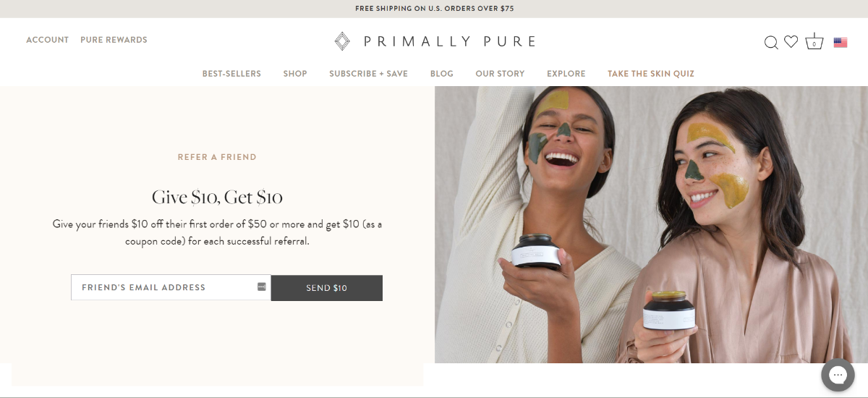Click the Primally Pure diamond logo
Screen dimensions: 868x398
(x=342, y=41)
